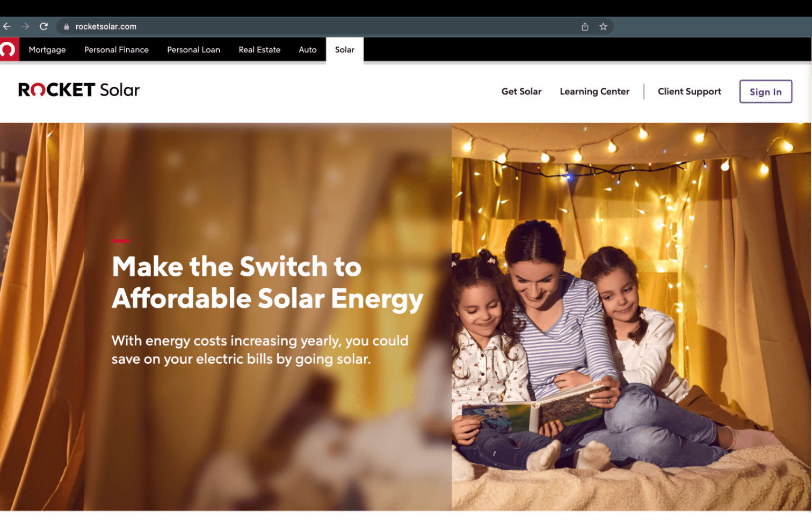Click the red Rocket logo icon
This screenshot has width=812, height=527.
[x=9, y=49]
